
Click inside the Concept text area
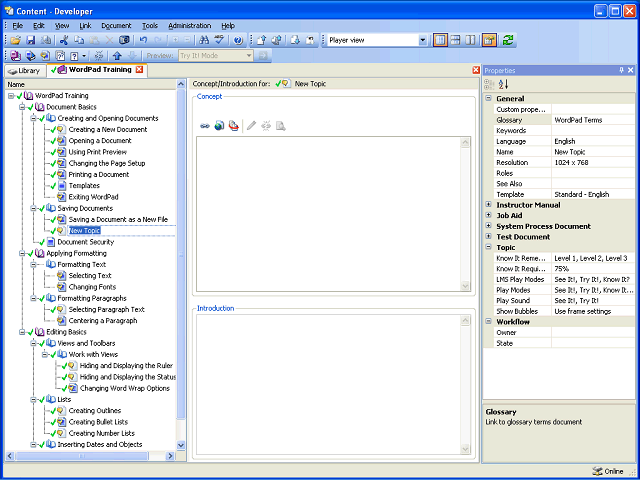[329, 214]
